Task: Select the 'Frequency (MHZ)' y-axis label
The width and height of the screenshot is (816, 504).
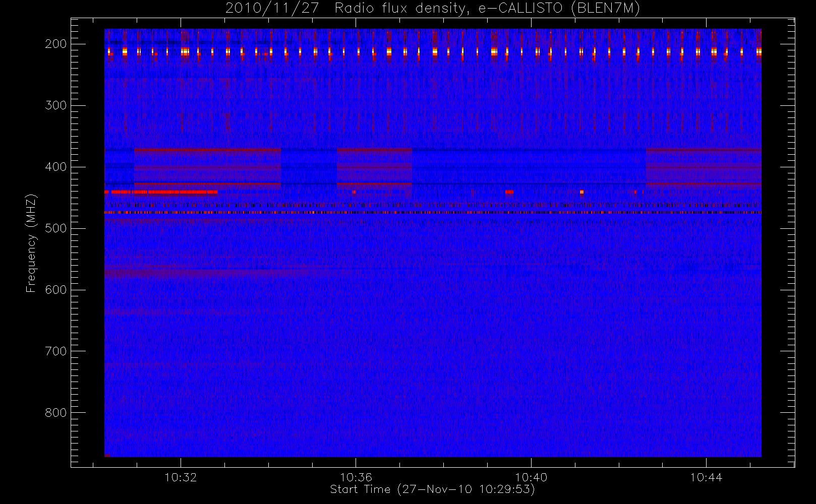Action: click(31, 243)
